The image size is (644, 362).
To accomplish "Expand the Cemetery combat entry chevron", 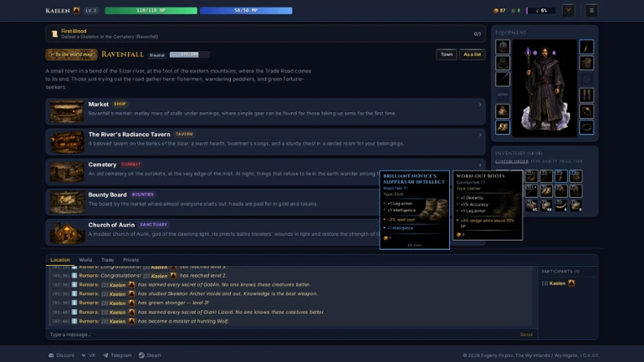I will point(480,165).
